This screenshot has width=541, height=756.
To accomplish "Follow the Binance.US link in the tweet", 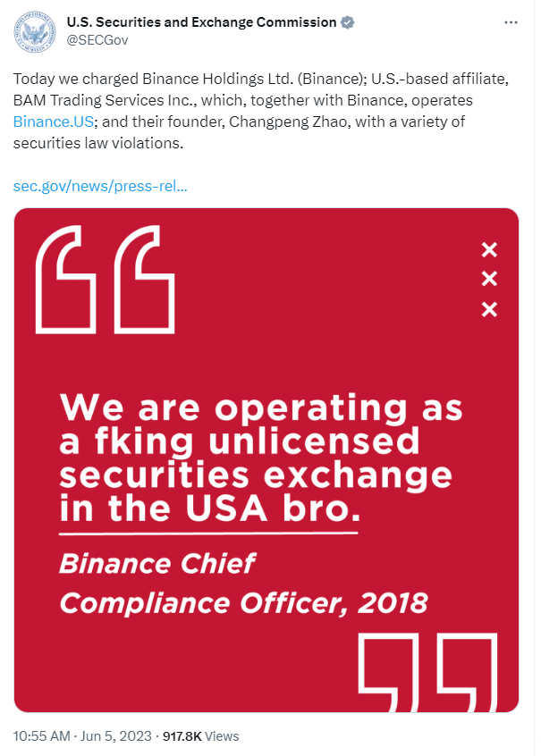I will pyautogui.click(x=53, y=122).
